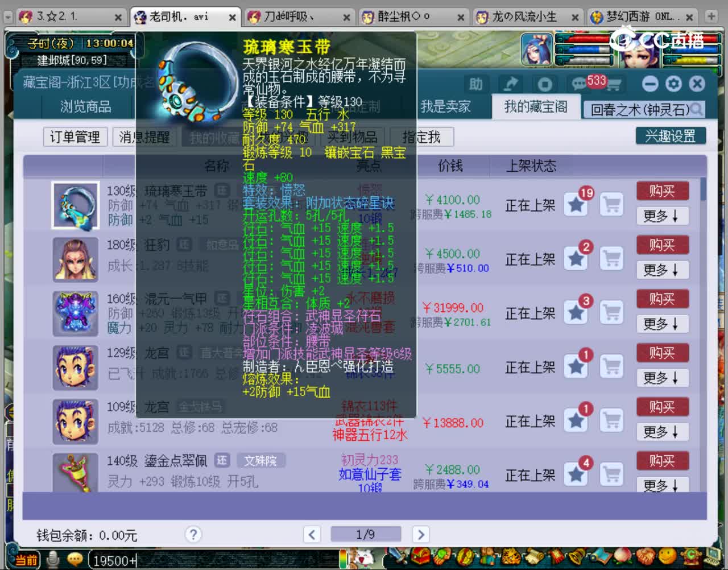
Task: Expand 更多 options for ¥31999.00 listing
Action: pos(662,324)
